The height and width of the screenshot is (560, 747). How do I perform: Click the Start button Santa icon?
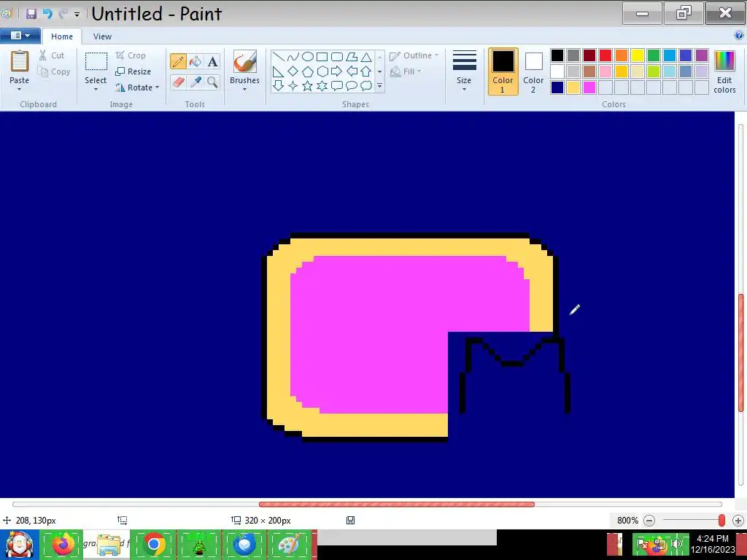point(19,544)
